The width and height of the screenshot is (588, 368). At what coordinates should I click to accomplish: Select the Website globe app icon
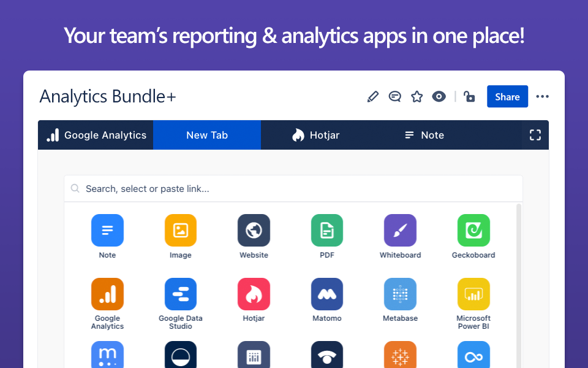coord(254,230)
